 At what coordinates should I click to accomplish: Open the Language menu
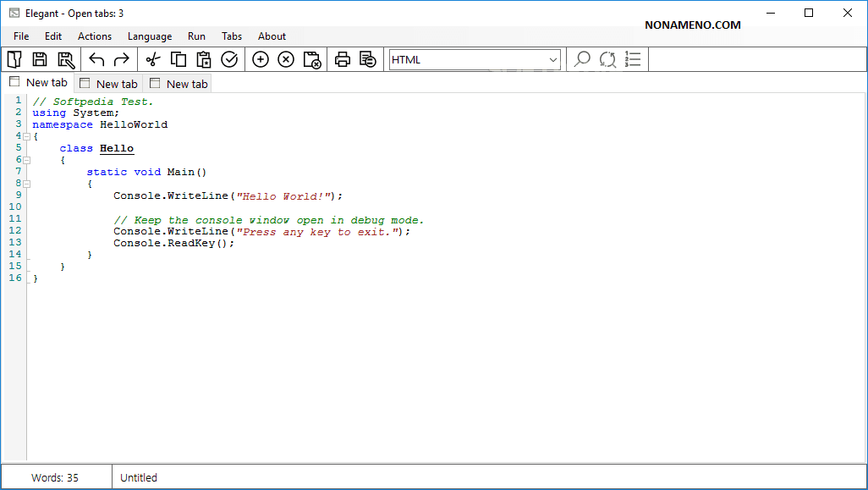click(150, 36)
